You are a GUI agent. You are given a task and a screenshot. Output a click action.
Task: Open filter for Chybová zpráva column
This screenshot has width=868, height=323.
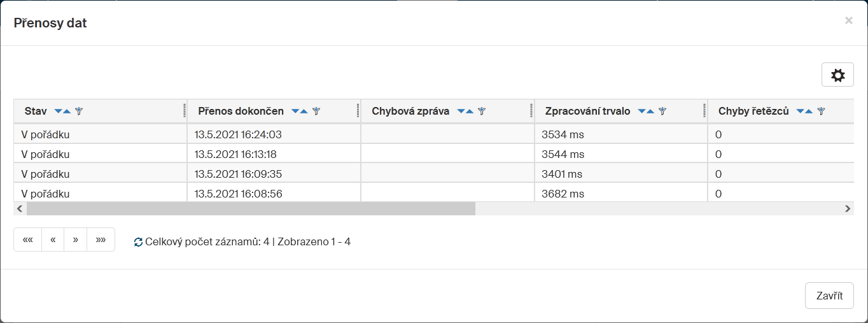[x=482, y=111]
